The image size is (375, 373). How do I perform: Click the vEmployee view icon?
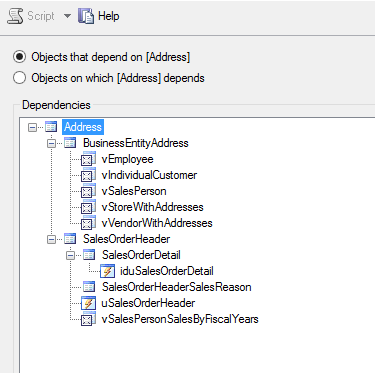88,159
